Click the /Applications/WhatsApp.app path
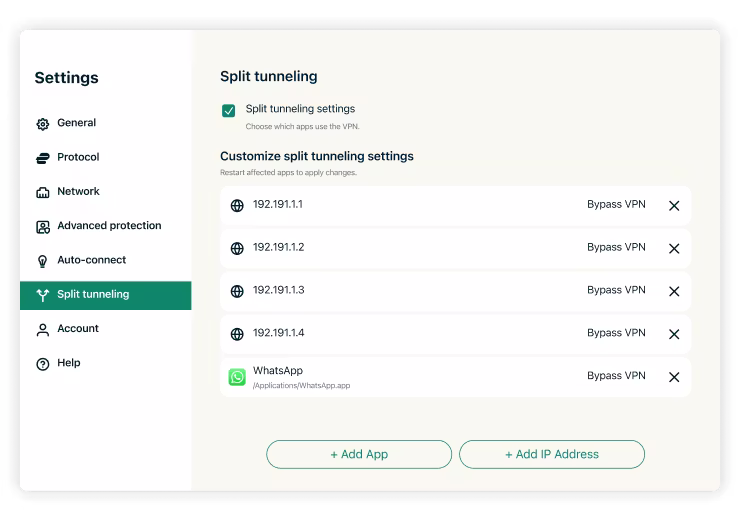The width and height of the screenshot is (740, 520). (301, 386)
